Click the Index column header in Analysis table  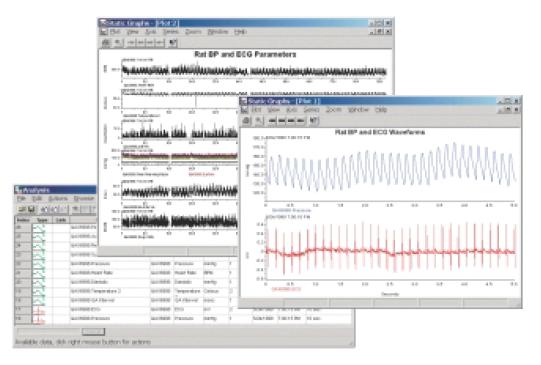coord(23,220)
